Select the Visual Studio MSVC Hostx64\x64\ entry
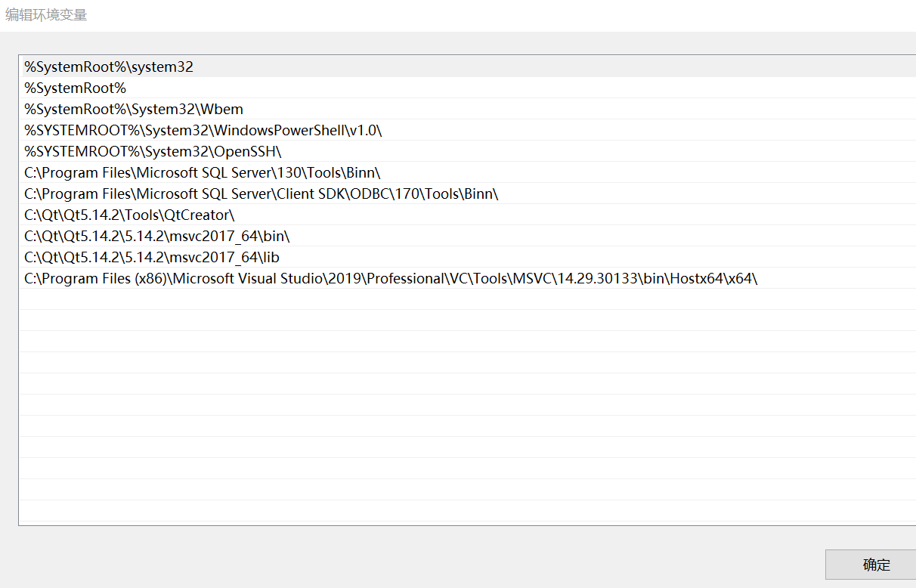The image size is (916, 588). coord(467,278)
